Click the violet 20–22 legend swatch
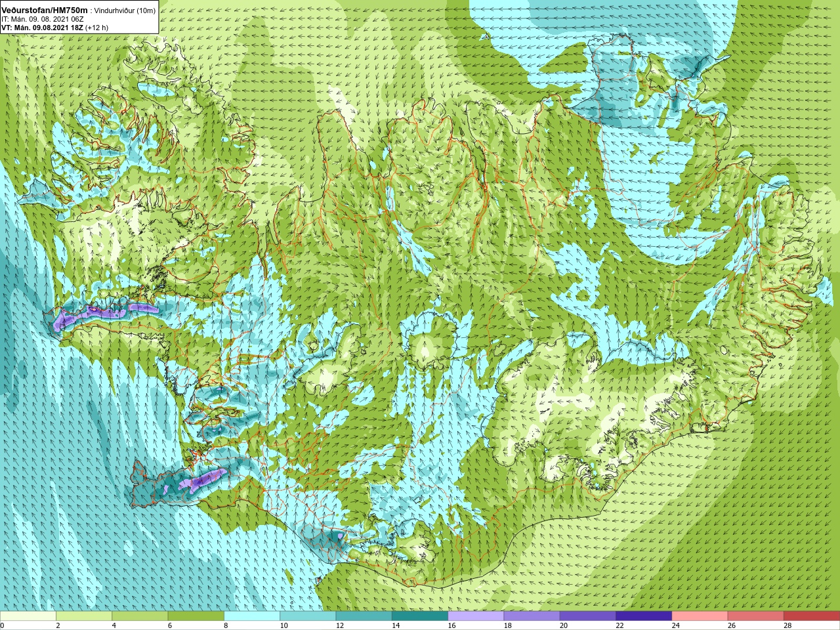The width and height of the screenshot is (840, 630). [587, 616]
